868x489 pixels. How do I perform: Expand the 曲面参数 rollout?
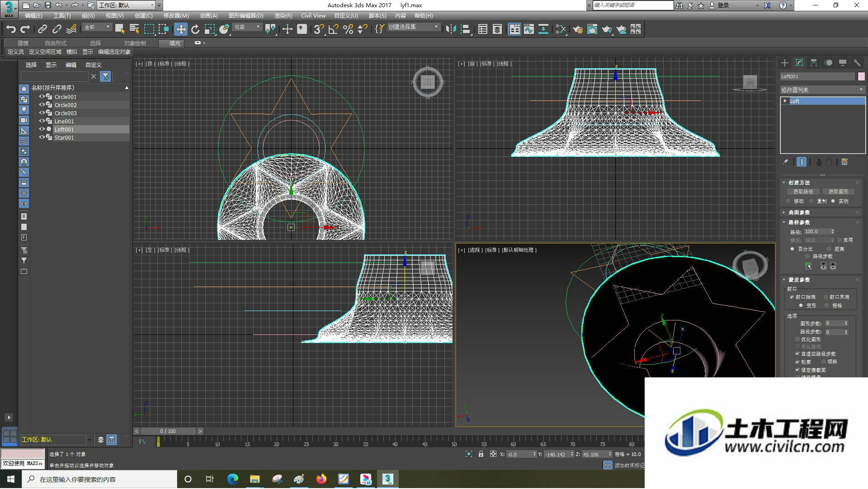tap(799, 212)
